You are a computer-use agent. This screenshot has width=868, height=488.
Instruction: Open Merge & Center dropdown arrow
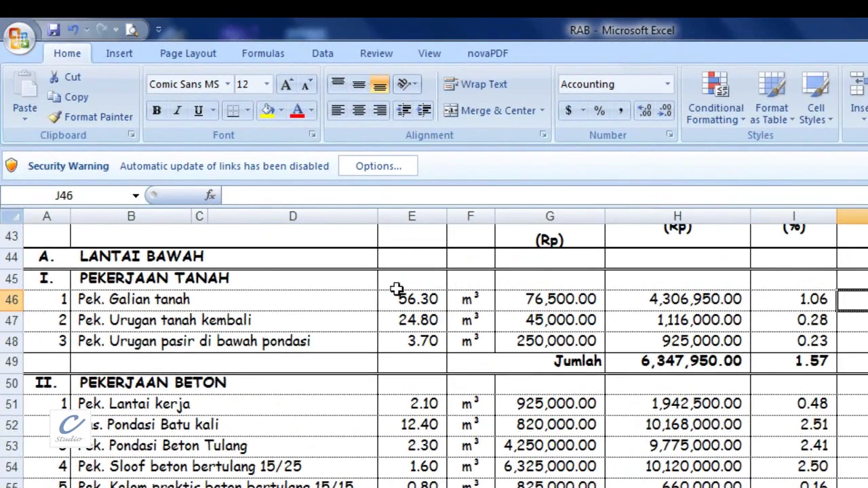tap(542, 110)
